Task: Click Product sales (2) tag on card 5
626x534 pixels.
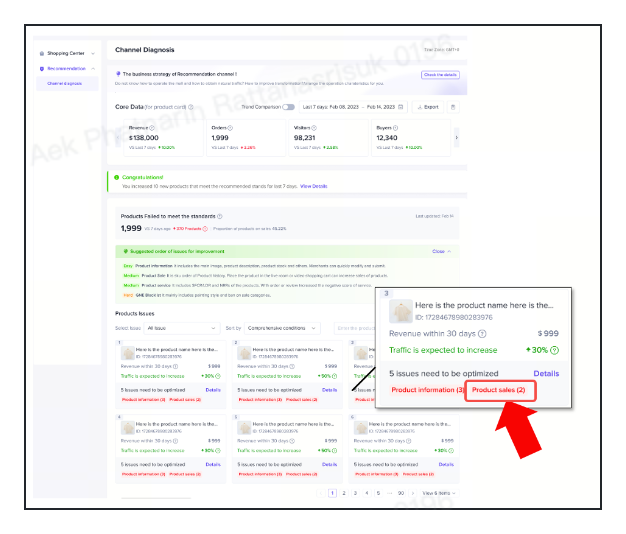Action: (302, 474)
